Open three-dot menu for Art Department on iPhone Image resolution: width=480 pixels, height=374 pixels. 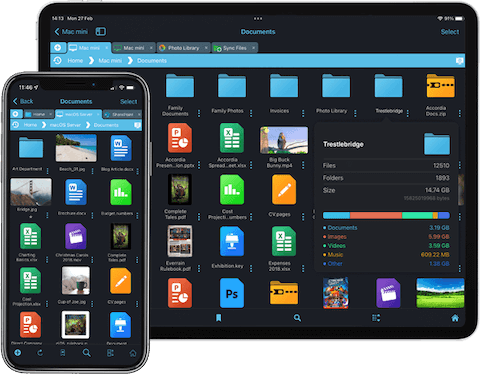click(x=47, y=171)
